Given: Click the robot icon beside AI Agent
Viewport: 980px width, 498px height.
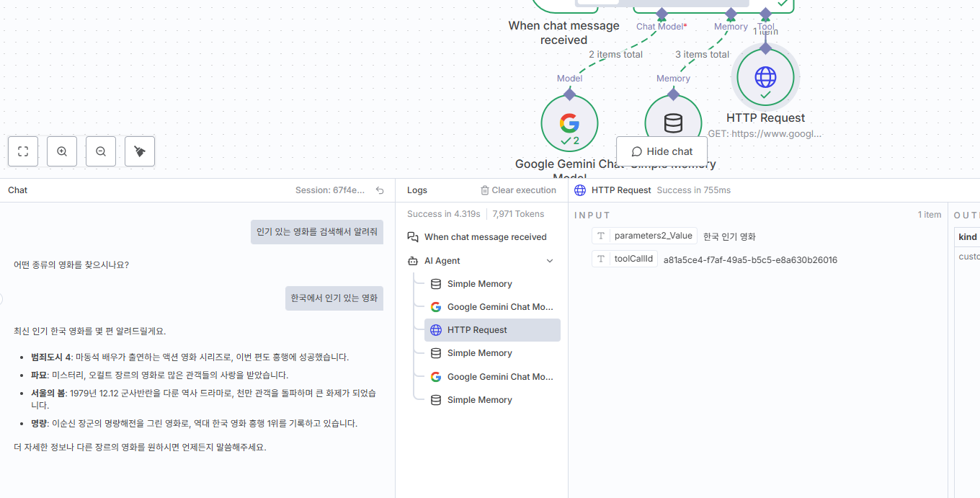Looking at the screenshot, I should [x=413, y=261].
